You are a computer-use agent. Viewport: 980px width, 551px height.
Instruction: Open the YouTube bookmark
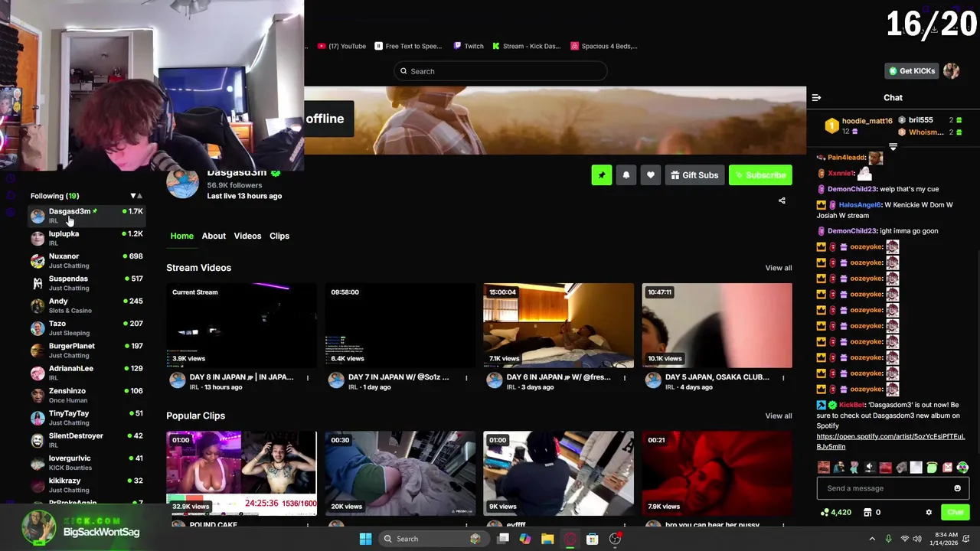pos(341,46)
